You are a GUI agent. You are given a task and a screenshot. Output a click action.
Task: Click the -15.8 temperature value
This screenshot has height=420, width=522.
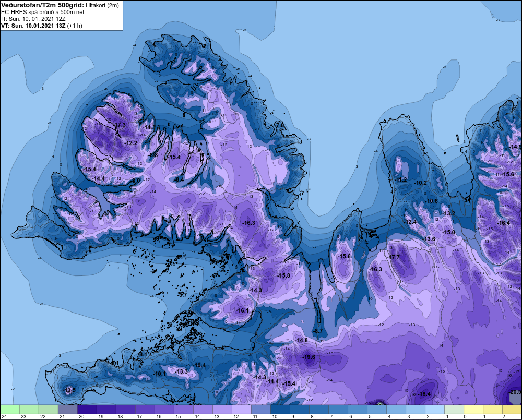(284, 275)
